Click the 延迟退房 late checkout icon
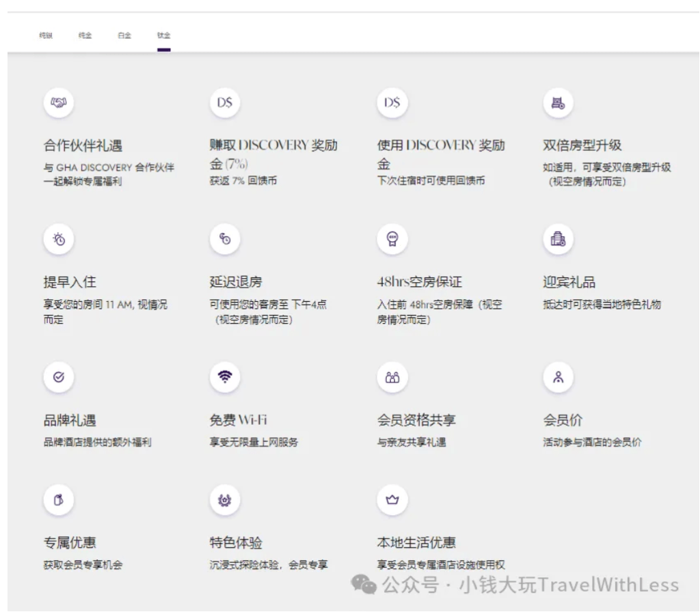 click(225, 239)
